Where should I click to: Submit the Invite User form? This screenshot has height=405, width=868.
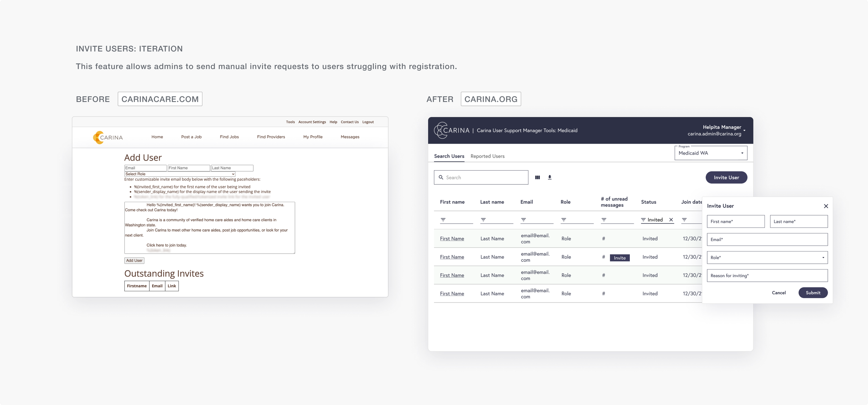tap(813, 293)
